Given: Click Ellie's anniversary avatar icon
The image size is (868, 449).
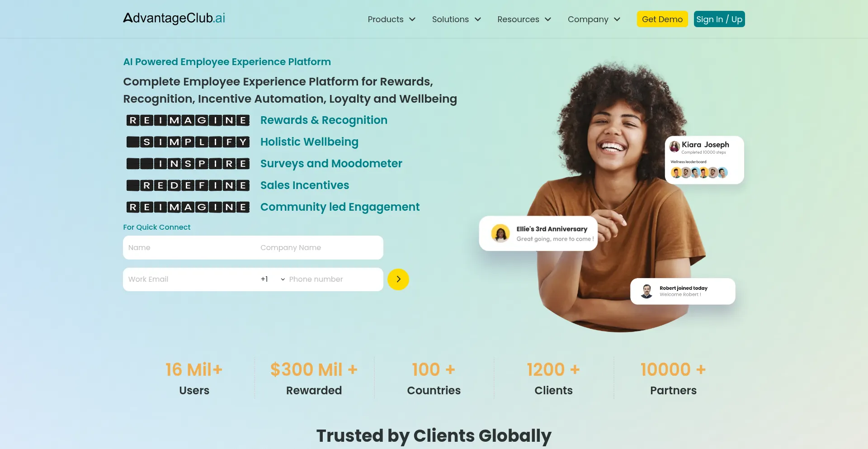Looking at the screenshot, I should coord(500,233).
